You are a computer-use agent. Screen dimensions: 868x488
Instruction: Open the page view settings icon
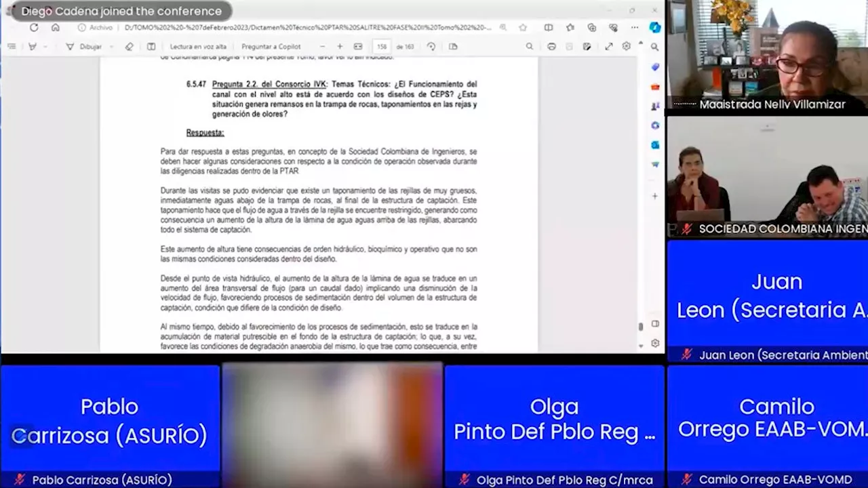coord(453,47)
